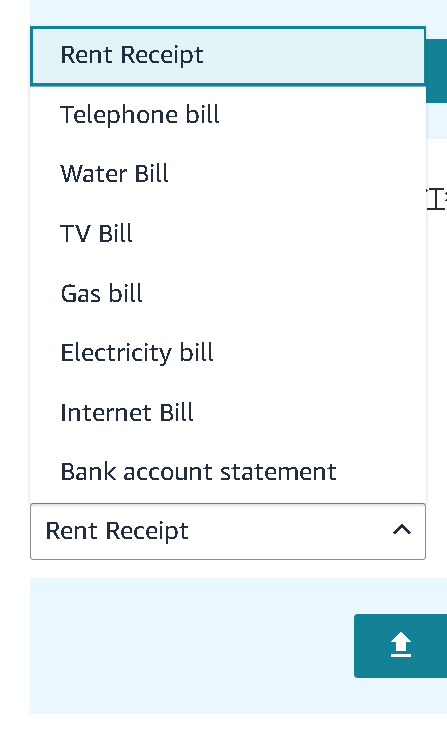This screenshot has width=447, height=731.
Task: Select the TV Bill option
Action: click(x=228, y=234)
